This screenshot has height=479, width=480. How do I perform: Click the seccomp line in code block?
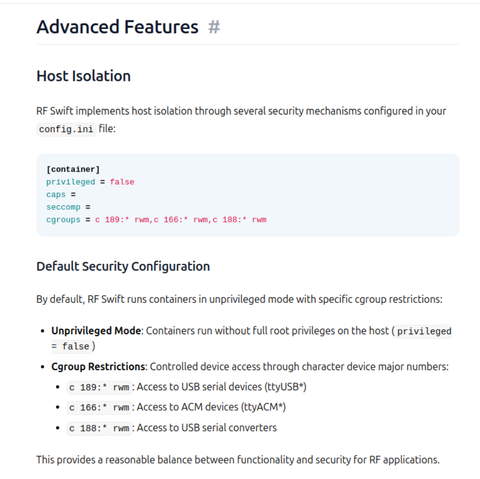tap(68, 207)
